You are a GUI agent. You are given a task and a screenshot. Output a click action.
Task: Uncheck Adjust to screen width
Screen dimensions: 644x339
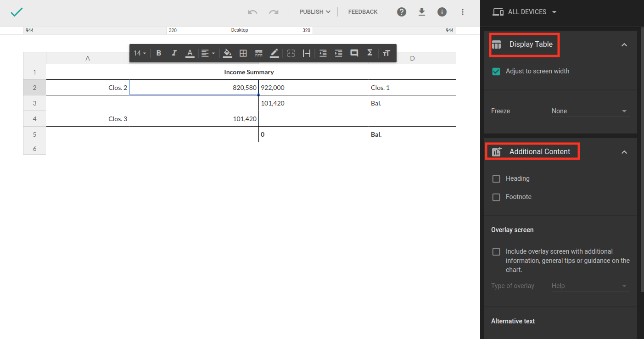coord(496,72)
